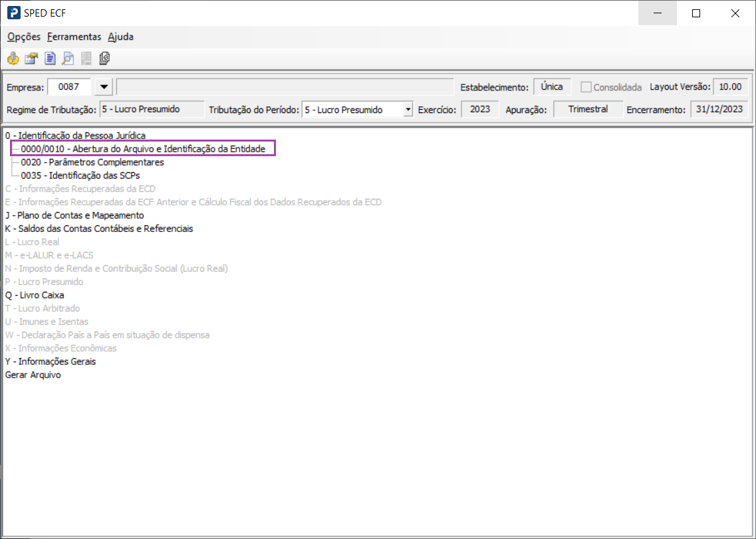Viewport: 756px width, 539px height.
Task: Click the Exercício field 2023
Action: coord(480,110)
